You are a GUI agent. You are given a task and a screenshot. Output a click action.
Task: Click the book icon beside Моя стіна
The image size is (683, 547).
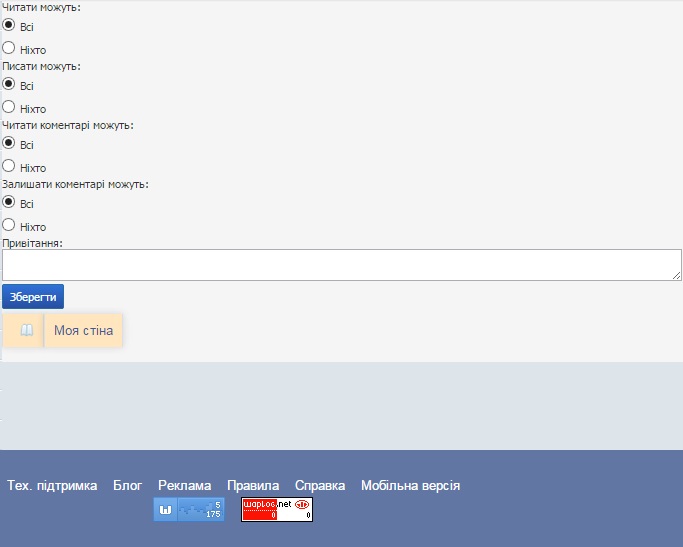(x=27, y=330)
